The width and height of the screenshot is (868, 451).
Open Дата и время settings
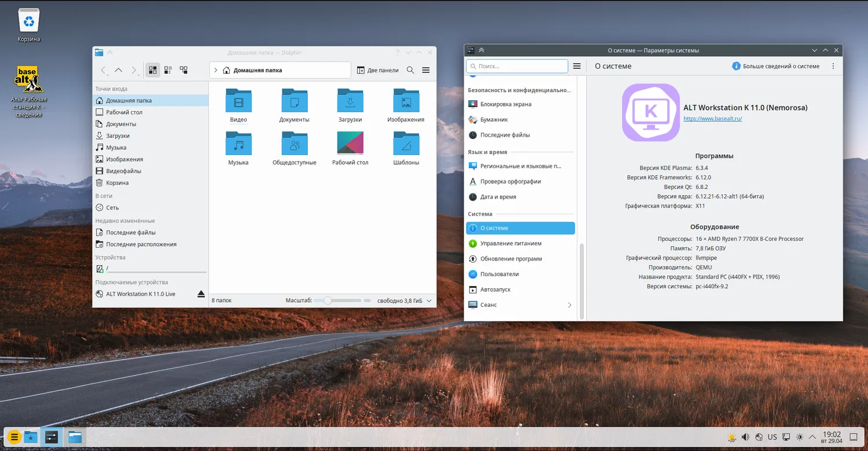(x=520, y=197)
